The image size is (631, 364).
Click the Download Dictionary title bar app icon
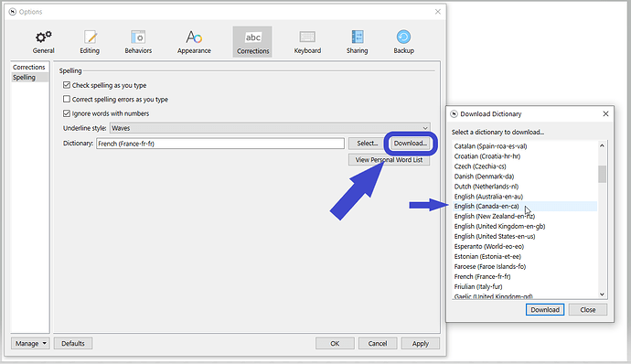(x=454, y=114)
